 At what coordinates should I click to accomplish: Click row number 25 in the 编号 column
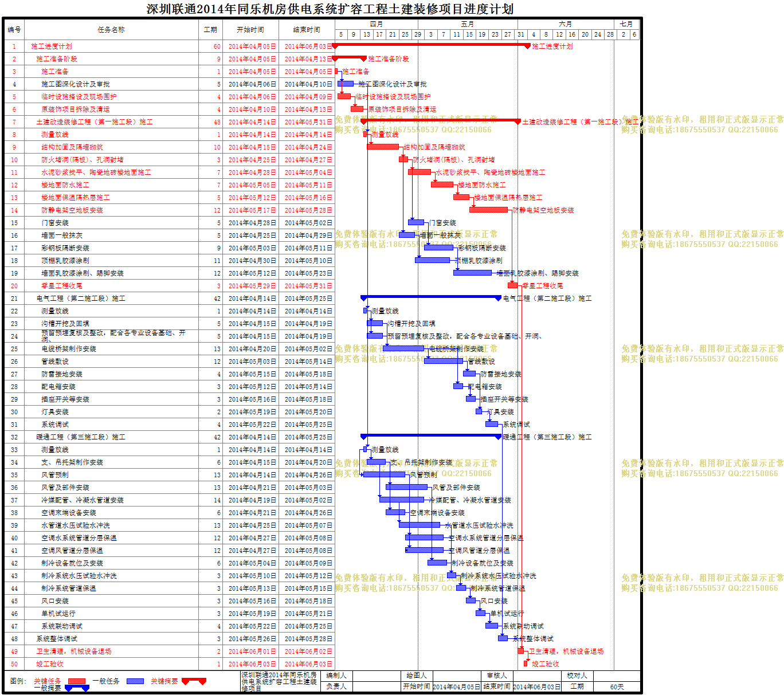pos(14,349)
